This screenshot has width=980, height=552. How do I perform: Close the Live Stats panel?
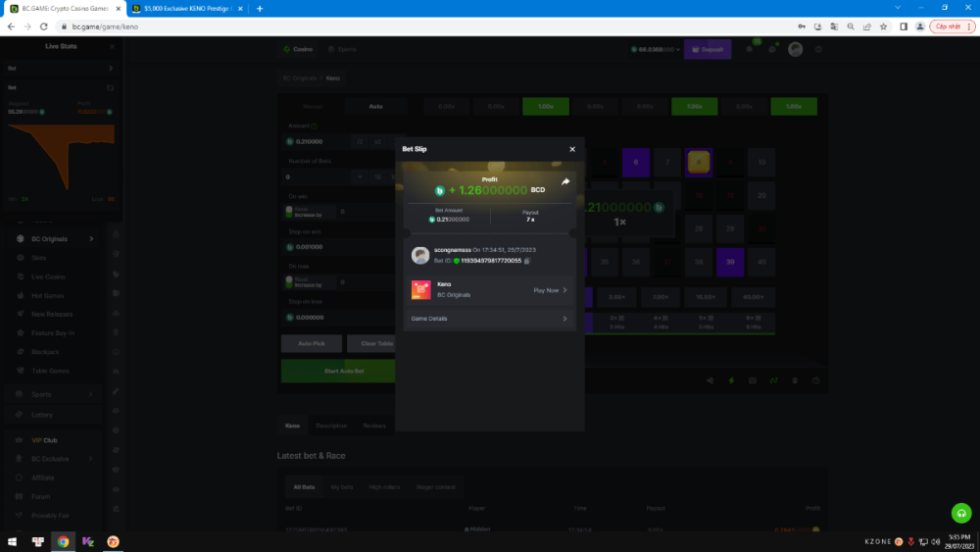click(112, 46)
